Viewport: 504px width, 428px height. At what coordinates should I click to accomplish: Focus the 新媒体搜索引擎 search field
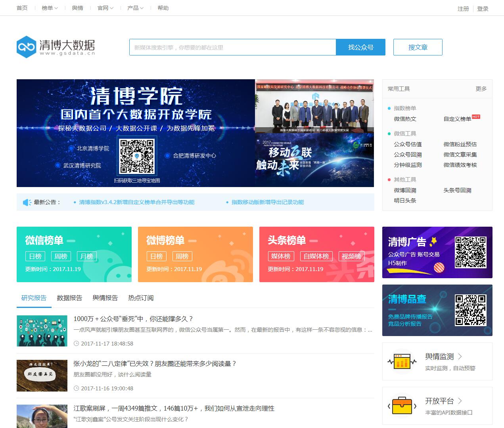(233, 47)
